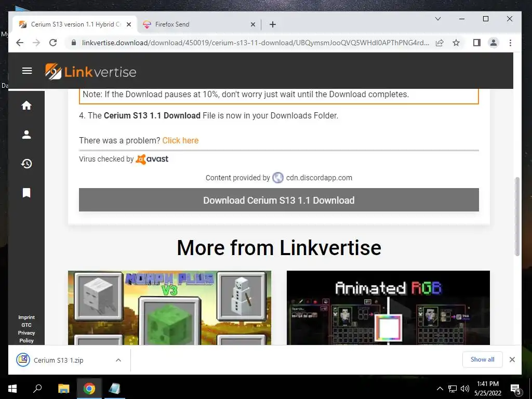Reload the current page
This screenshot has width=532, height=399.
(x=53, y=43)
